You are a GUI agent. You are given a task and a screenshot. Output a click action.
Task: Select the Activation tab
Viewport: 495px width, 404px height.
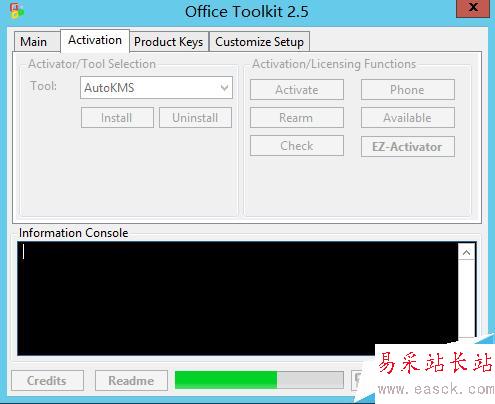[95, 41]
